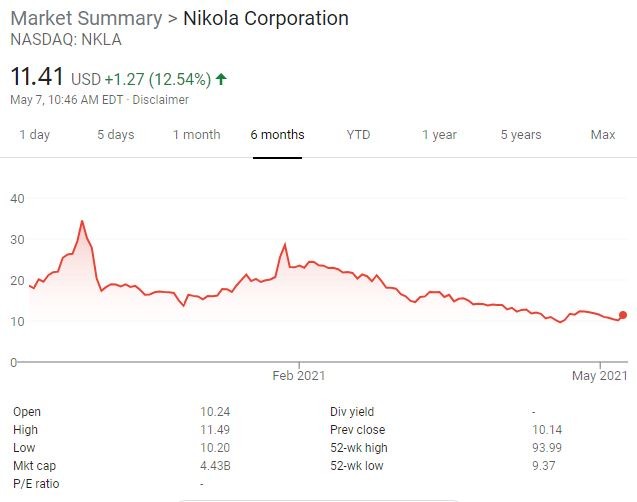Image resolution: width=637 pixels, height=502 pixels.
Task: Click the red current price dot on chart
Action: coord(623,315)
